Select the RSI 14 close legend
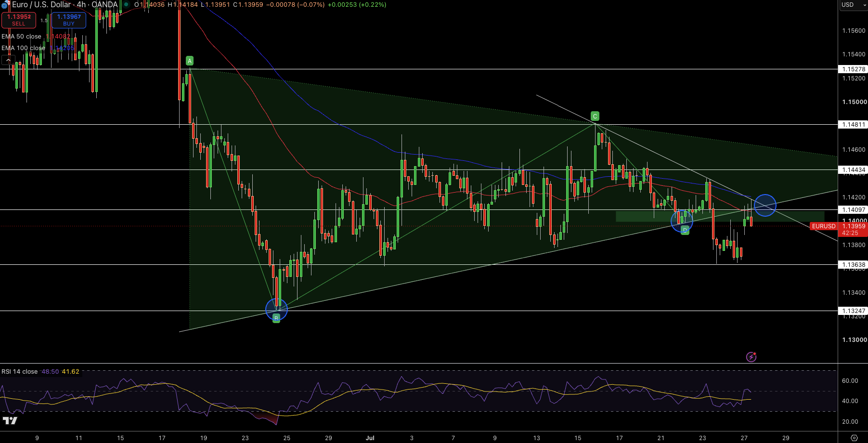This screenshot has height=443, width=868. coord(20,372)
